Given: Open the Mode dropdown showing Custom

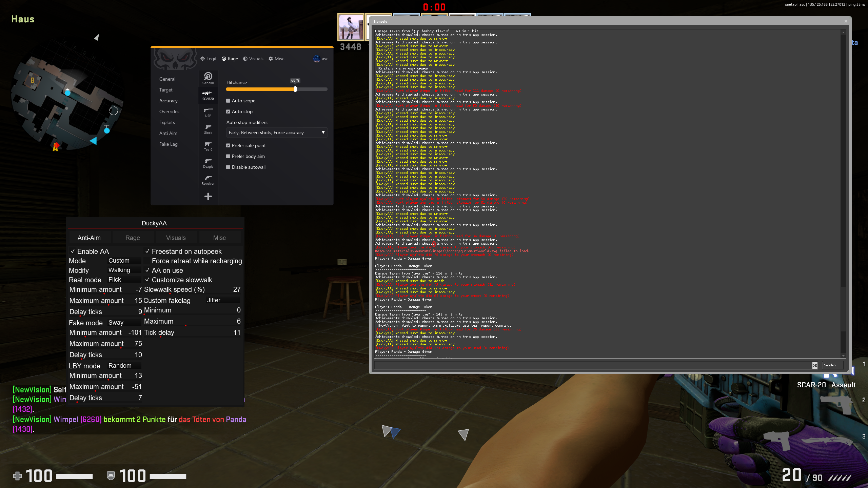Looking at the screenshot, I should (x=124, y=261).
